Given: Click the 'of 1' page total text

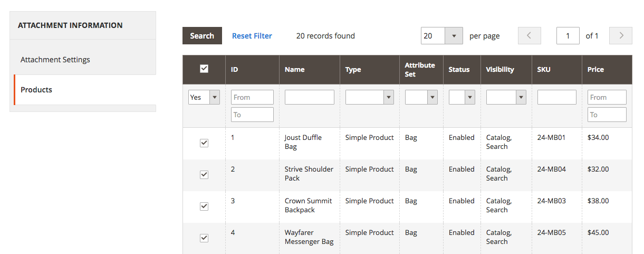Looking at the screenshot, I should [x=592, y=36].
